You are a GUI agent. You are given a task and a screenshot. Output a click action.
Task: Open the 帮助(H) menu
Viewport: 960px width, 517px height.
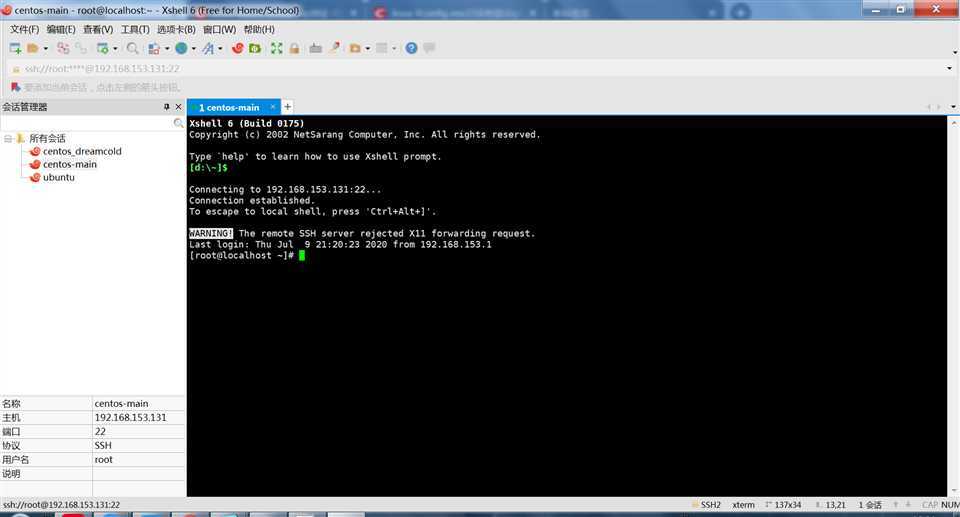[x=259, y=29]
